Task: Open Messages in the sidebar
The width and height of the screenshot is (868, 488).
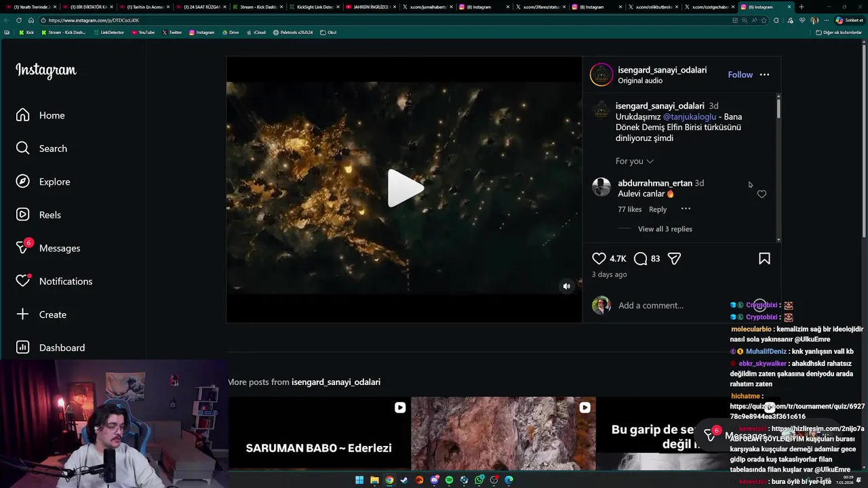Action: (48, 248)
